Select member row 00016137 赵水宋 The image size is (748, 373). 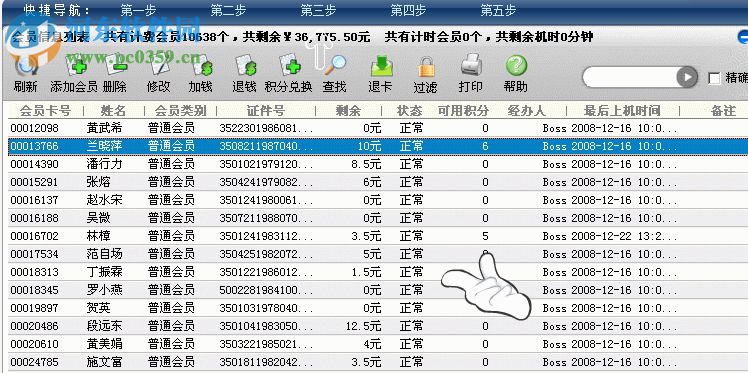(378, 200)
